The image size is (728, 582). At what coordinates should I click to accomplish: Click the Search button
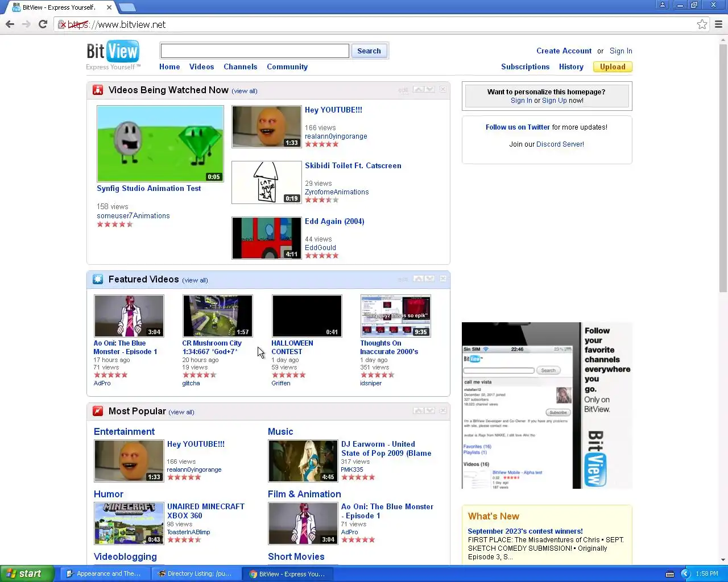tap(369, 51)
